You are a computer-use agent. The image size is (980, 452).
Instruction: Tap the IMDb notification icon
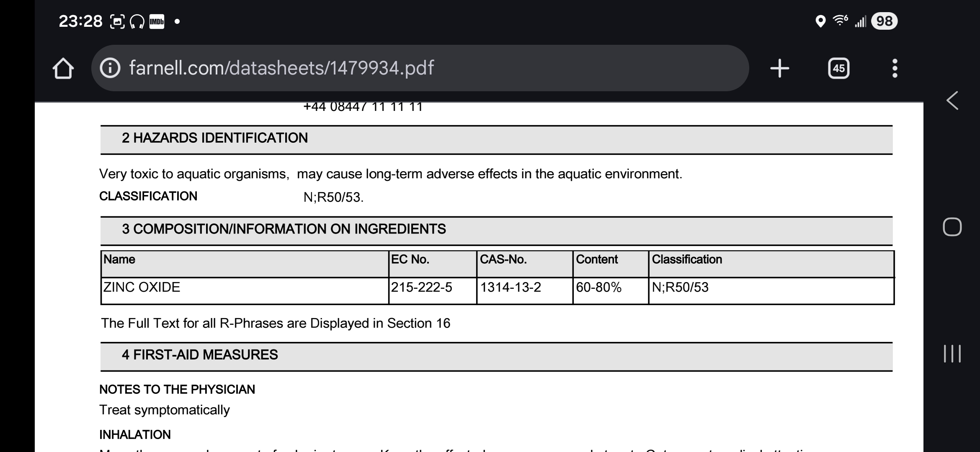coord(157,21)
